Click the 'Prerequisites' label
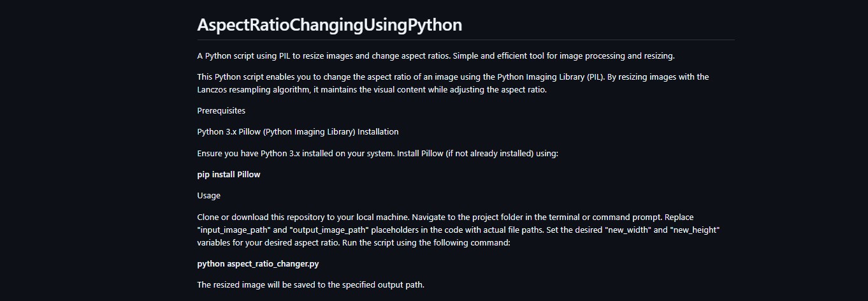Viewport: 868px width, 301px height. point(221,111)
